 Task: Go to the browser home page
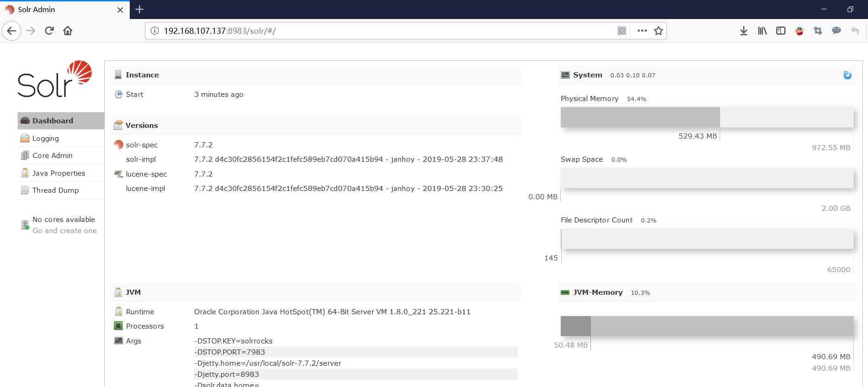pyautogui.click(x=68, y=31)
